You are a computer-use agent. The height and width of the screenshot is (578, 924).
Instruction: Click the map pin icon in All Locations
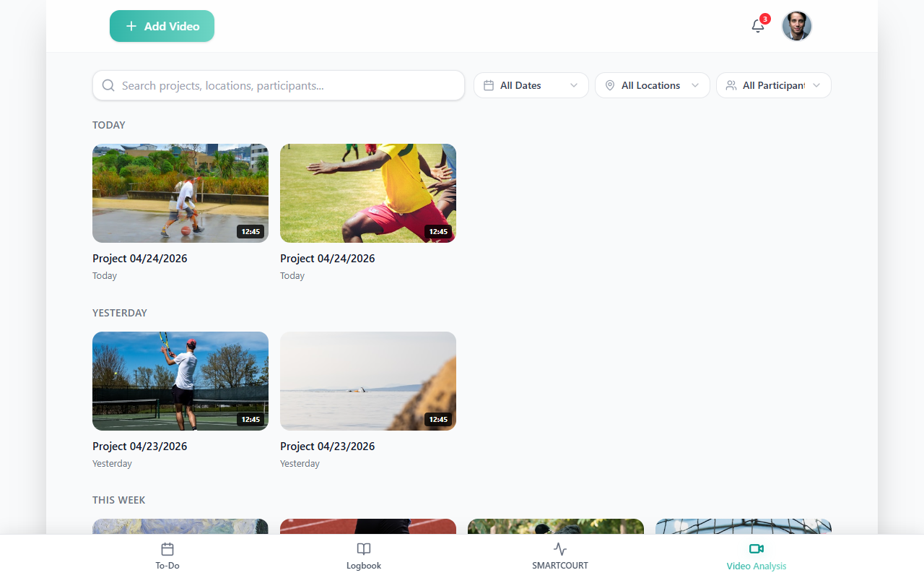[610, 85]
